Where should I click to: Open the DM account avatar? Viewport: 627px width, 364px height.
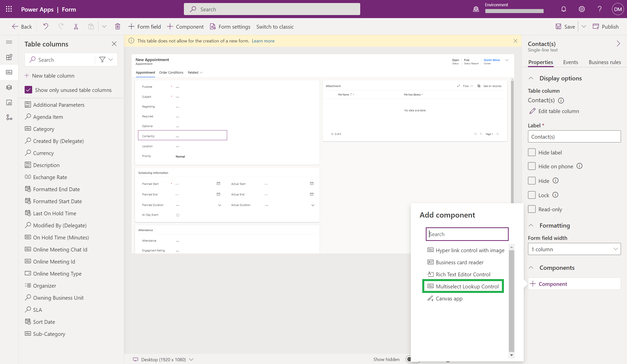click(618, 9)
